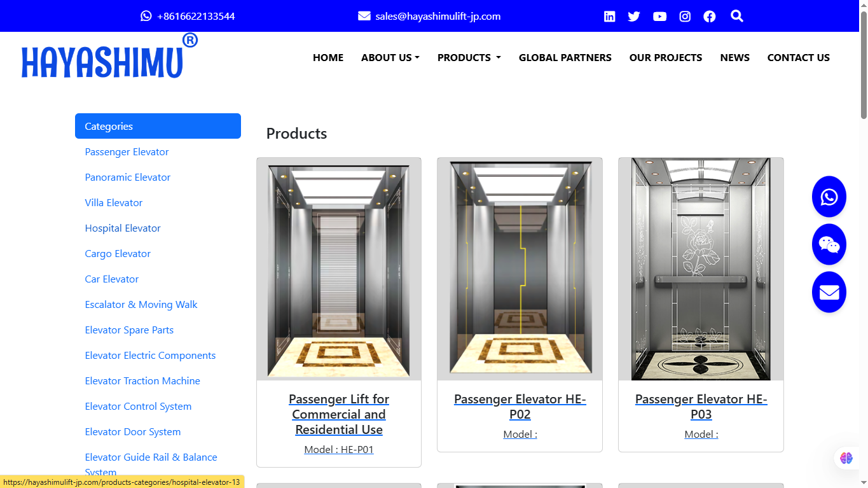The width and height of the screenshot is (868, 488).
Task: Open the Instagram icon in top bar
Action: click(x=685, y=17)
